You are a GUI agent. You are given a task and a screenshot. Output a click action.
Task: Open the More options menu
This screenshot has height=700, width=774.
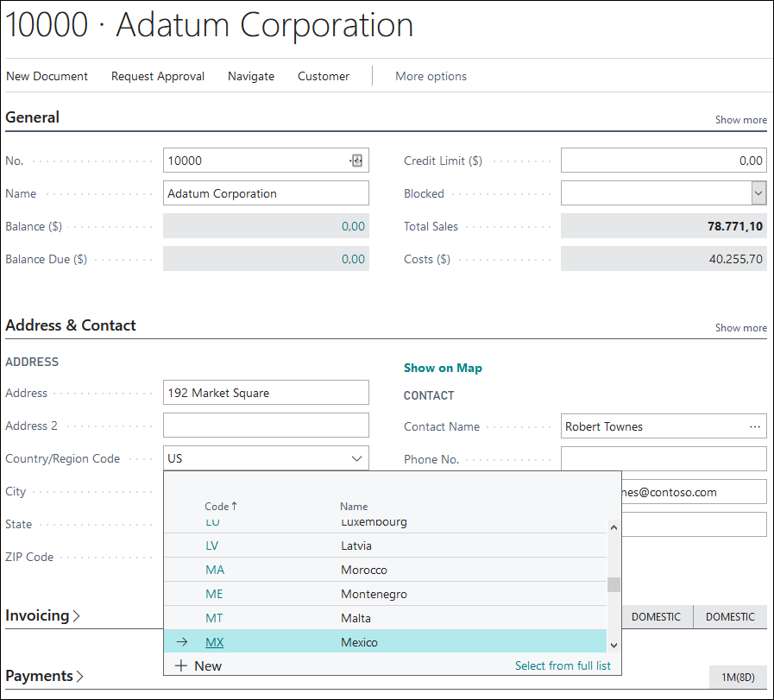pos(431,76)
